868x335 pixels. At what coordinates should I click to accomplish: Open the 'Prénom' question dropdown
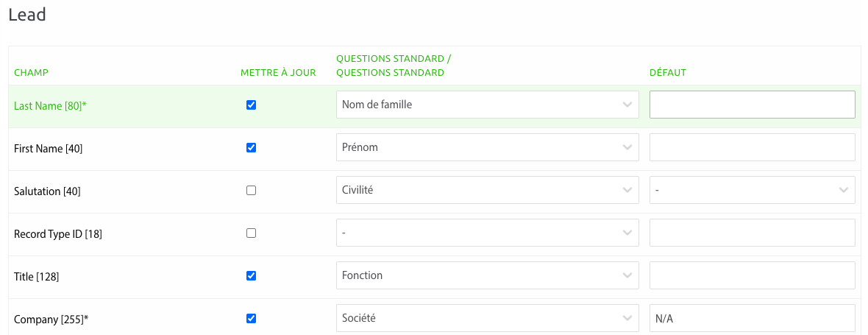coord(486,147)
